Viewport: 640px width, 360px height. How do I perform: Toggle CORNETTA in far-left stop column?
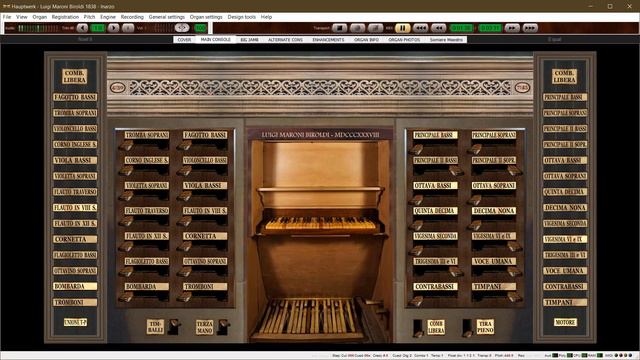(75, 239)
